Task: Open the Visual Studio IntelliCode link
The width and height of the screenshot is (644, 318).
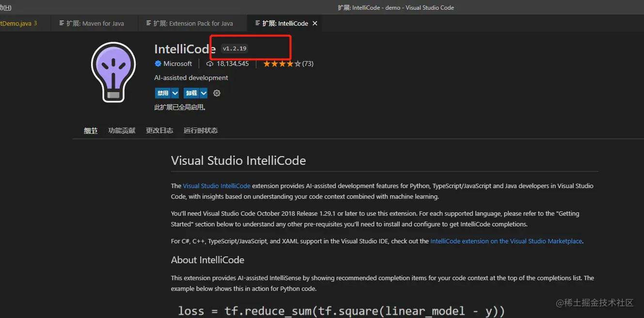Action: 217,186
